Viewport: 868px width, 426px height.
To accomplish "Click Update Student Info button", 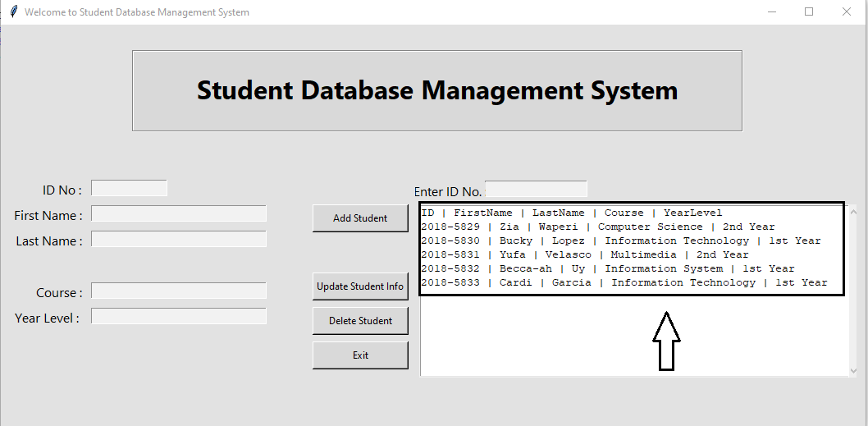I will [360, 286].
